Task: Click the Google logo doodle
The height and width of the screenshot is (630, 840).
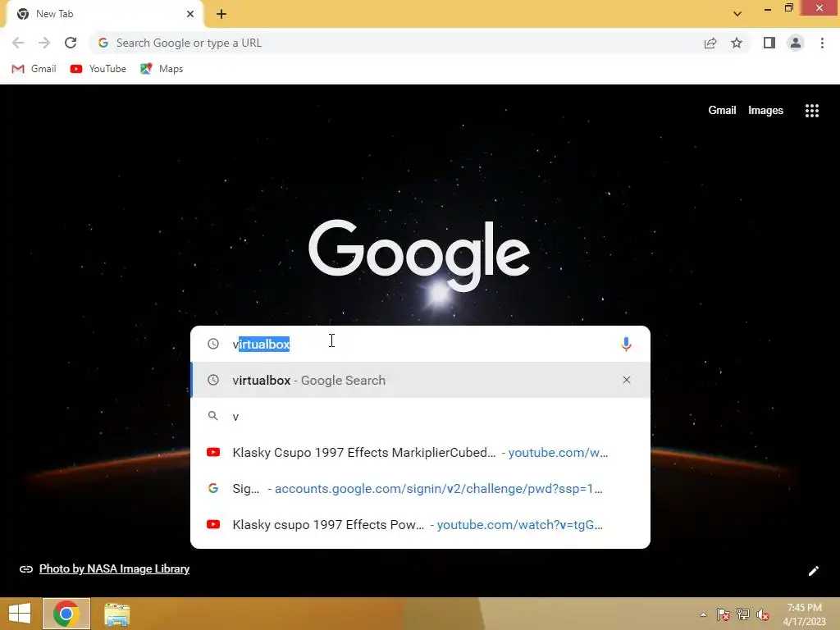Action: click(x=419, y=255)
